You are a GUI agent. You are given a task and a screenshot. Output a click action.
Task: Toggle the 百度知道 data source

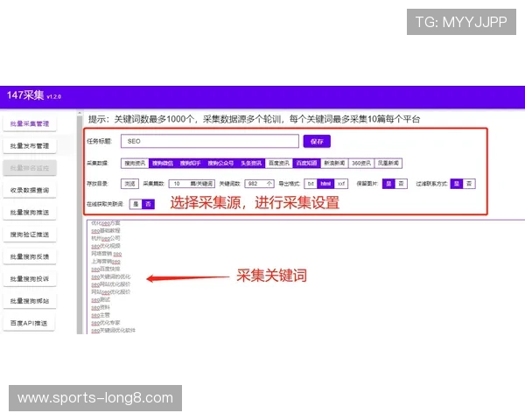pos(307,163)
